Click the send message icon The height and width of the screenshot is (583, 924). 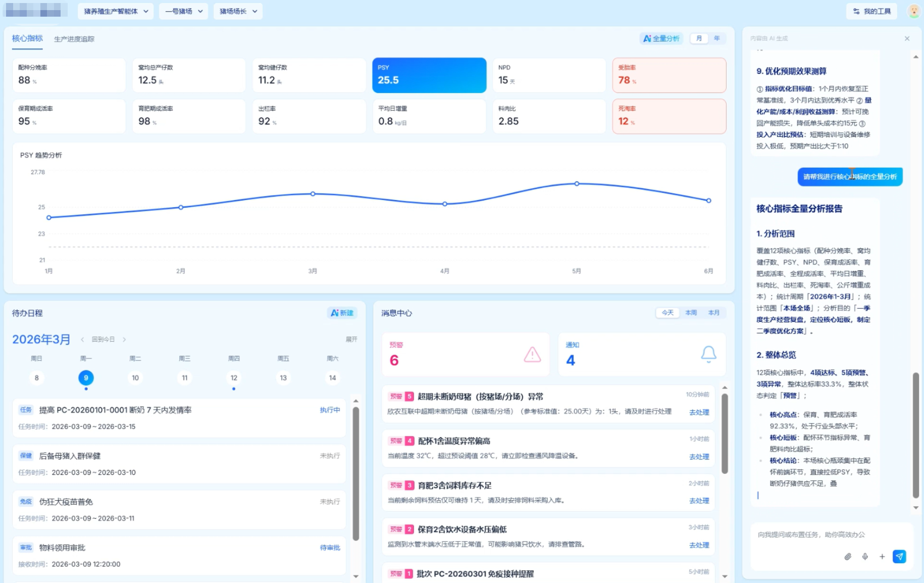(x=899, y=556)
